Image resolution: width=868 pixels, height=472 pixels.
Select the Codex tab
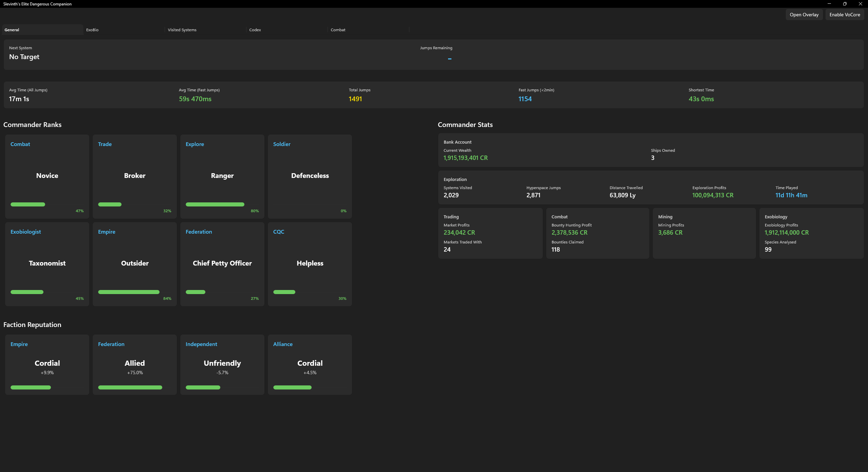(x=255, y=30)
